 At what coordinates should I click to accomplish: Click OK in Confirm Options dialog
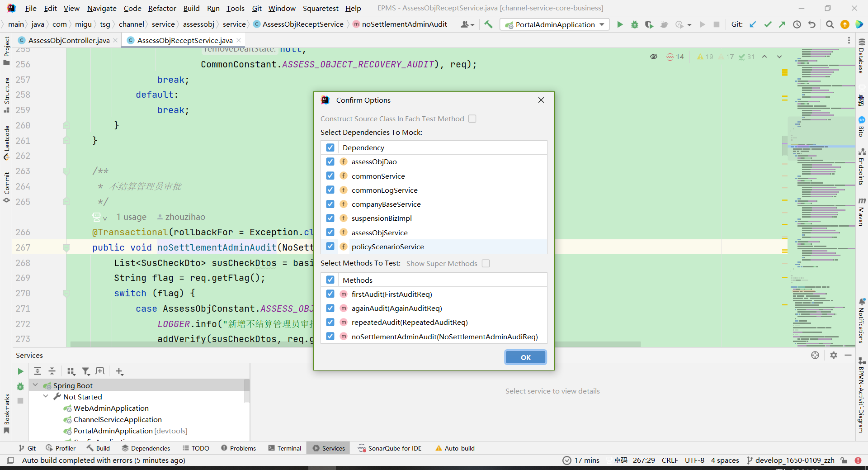point(525,357)
